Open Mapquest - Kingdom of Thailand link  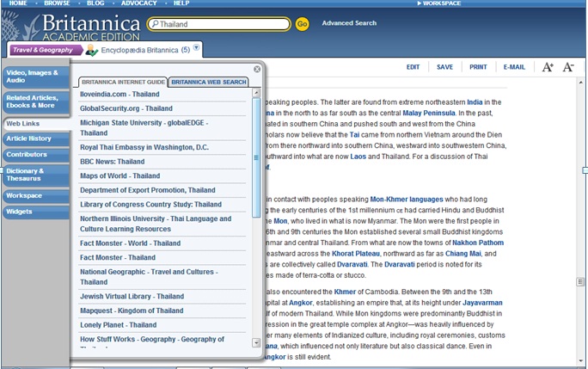[x=132, y=311]
